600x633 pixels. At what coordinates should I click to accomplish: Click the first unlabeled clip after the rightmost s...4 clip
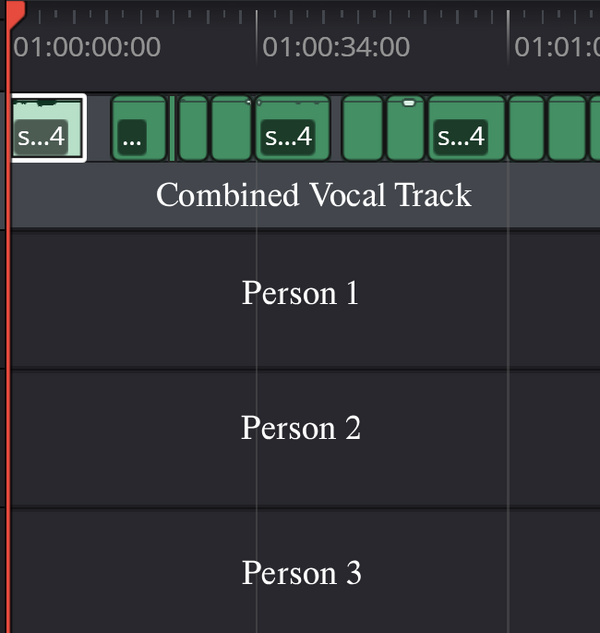(526, 129)
